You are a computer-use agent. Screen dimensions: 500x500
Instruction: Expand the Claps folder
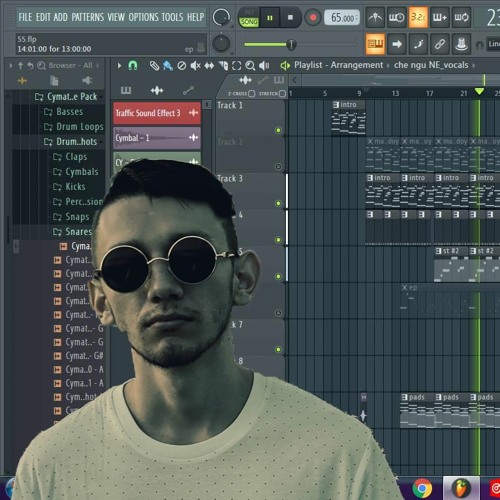pos(70,157)
